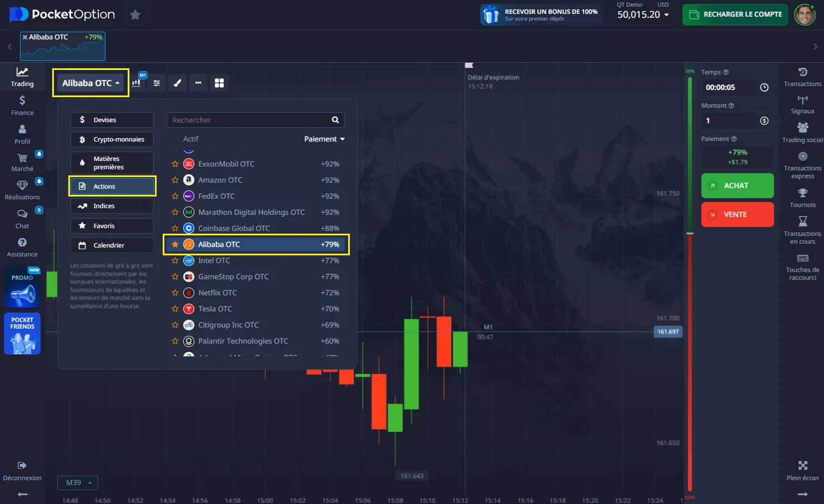Open the indicators settings icon
Viewport: 824px width, 504px height.
[157, 83]
